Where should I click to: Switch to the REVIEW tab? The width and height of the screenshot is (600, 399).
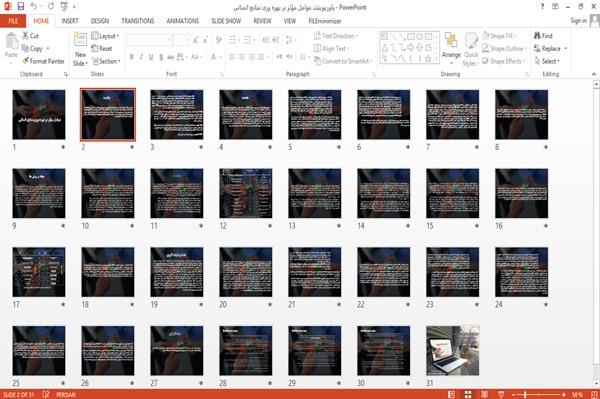coord(262,21)
